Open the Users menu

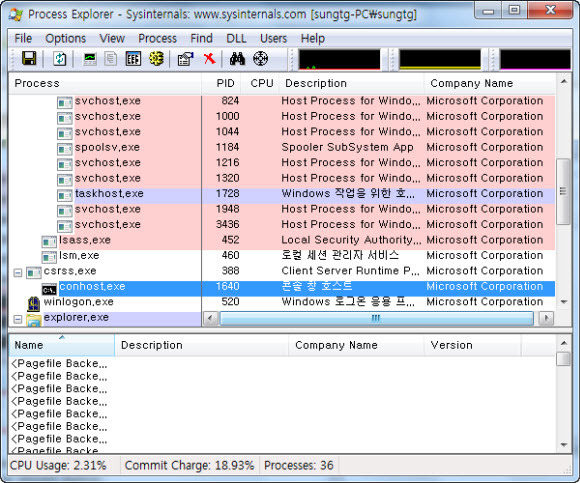pyautogui.click(x=273, y=38)
